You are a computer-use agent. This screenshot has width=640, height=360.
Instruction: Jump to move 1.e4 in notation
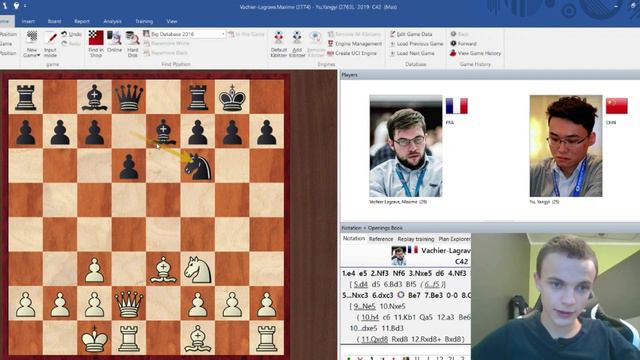[x=349, y=273]
